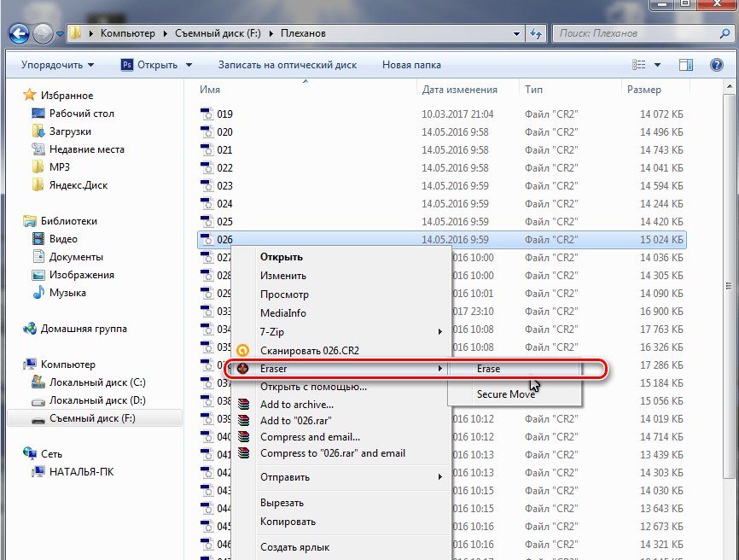Click the Eraser icon in context menu
The height and width of the screenshot is (560, 739).
242,369
